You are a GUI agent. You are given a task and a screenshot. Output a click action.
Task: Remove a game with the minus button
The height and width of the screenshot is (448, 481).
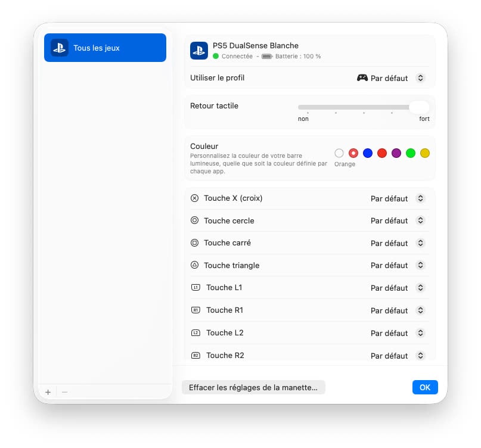coord(64,392)
